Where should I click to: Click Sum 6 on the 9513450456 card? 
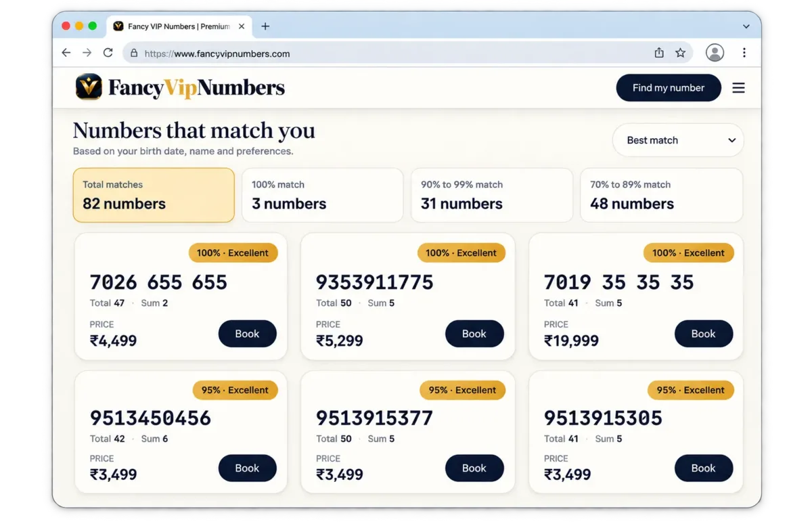tap(154, 439)
